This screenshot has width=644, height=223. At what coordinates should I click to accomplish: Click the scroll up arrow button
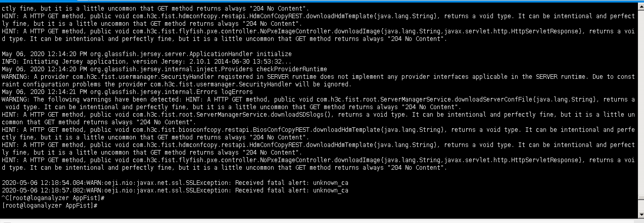(641, 7)
